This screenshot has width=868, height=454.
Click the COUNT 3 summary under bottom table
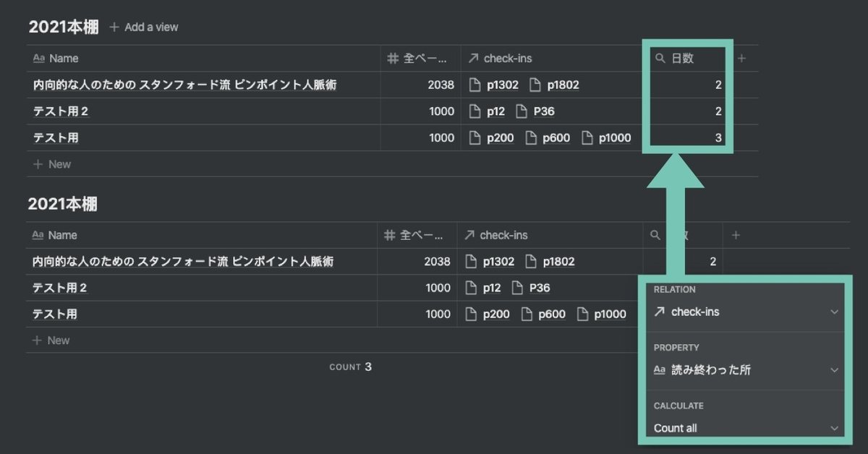pyautogui.click(x=351, y=367)
